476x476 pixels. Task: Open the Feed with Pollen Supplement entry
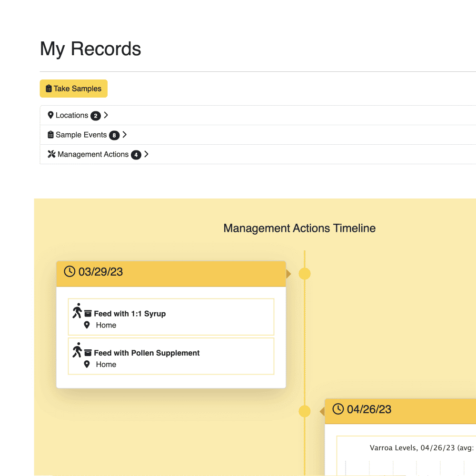click(x=147, y=353)
